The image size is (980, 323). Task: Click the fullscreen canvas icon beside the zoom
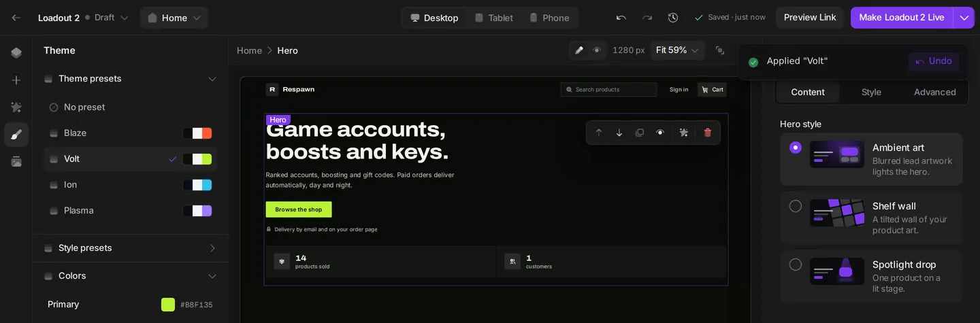coord(720,50)
